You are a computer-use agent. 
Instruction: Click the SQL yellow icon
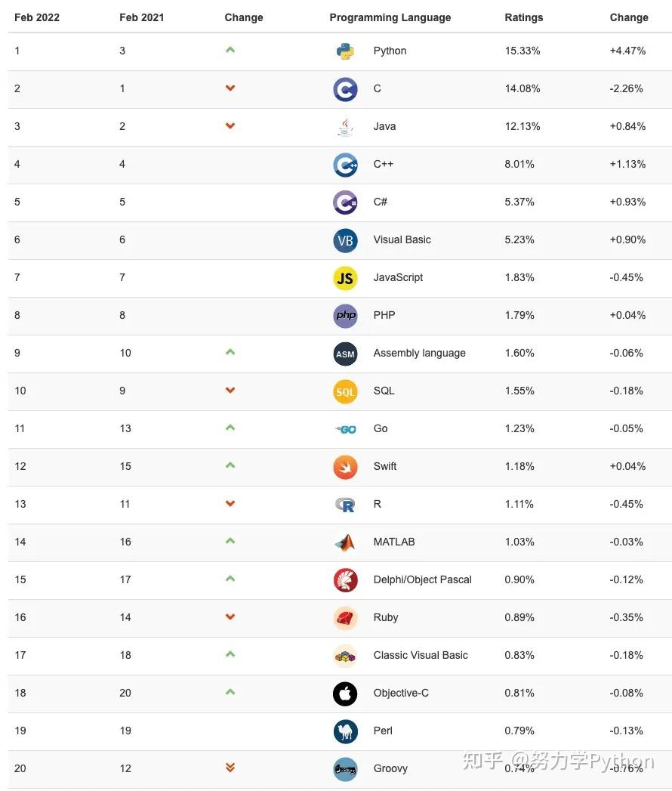(x=345, y=391)
